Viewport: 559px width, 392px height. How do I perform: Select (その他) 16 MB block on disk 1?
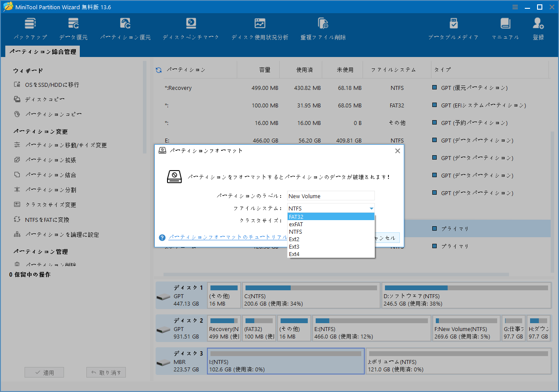tap(224, 296)
